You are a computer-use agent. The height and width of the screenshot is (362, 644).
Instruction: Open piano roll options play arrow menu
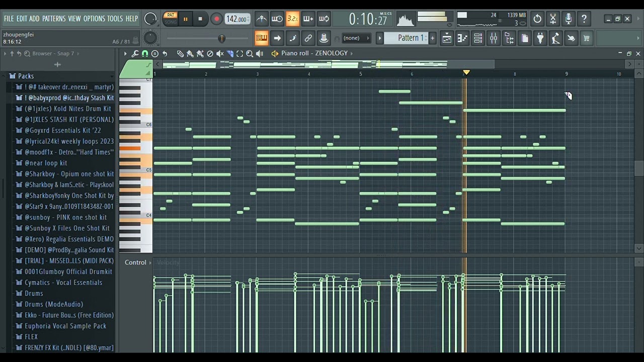tap(125, 53)
